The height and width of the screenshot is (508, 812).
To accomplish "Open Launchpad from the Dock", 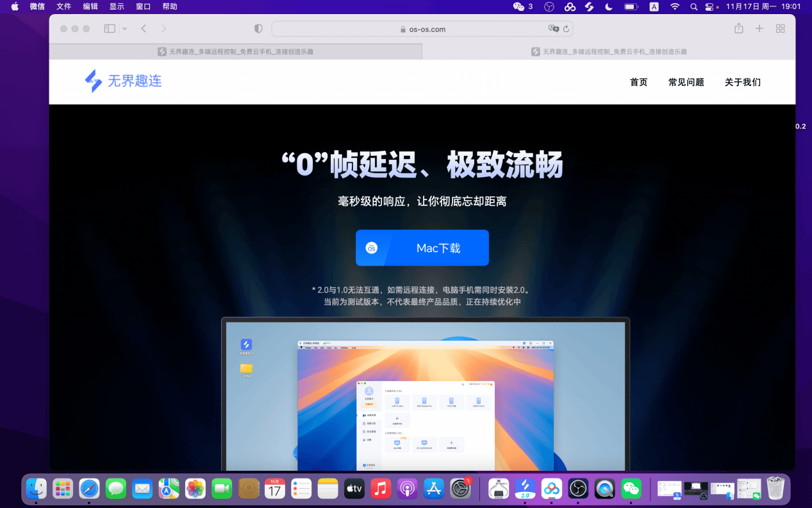I will coord(63,489).
